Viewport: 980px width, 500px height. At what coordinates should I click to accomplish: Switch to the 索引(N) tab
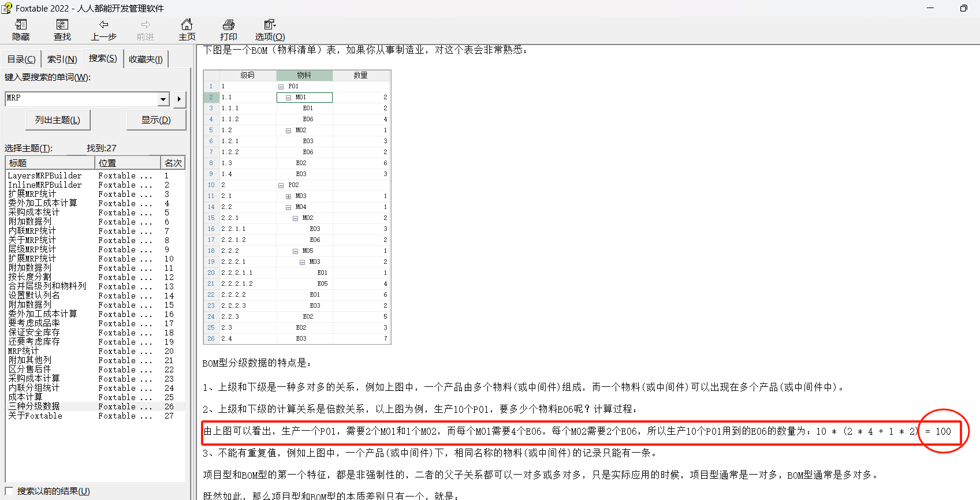62,59
